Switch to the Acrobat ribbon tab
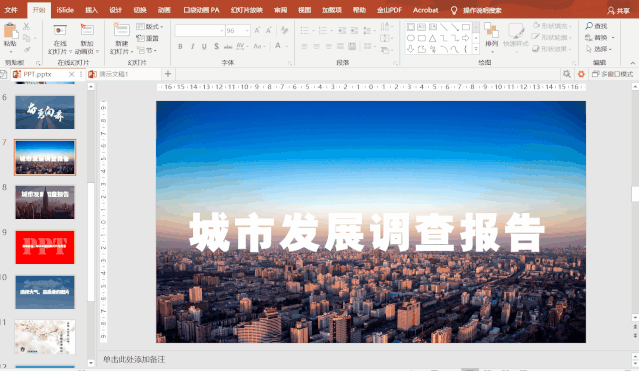This screenshot has height=371, width=639. [425, 10]
